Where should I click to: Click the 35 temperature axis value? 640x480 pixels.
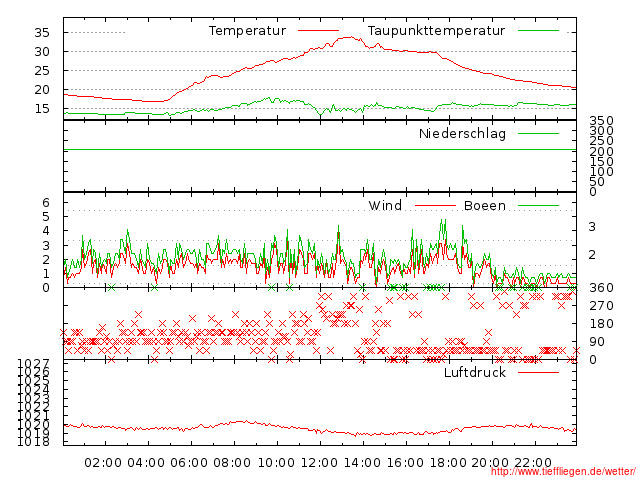pos(42,33)
